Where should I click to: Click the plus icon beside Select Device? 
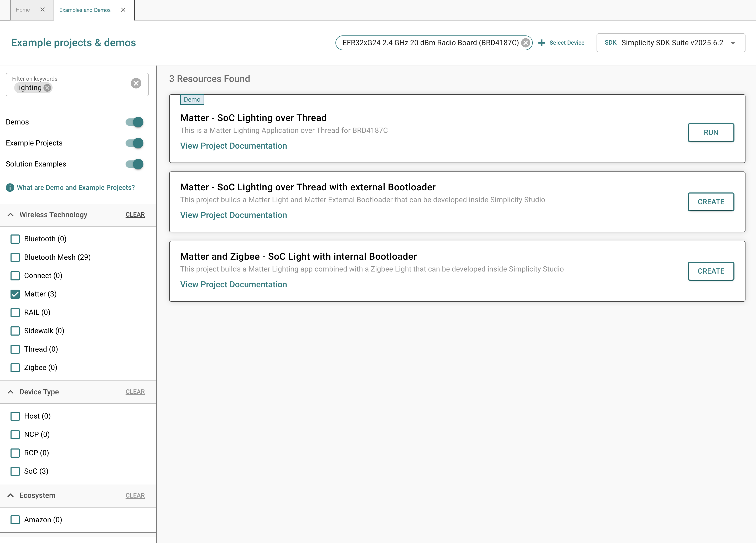coord(542,43)
